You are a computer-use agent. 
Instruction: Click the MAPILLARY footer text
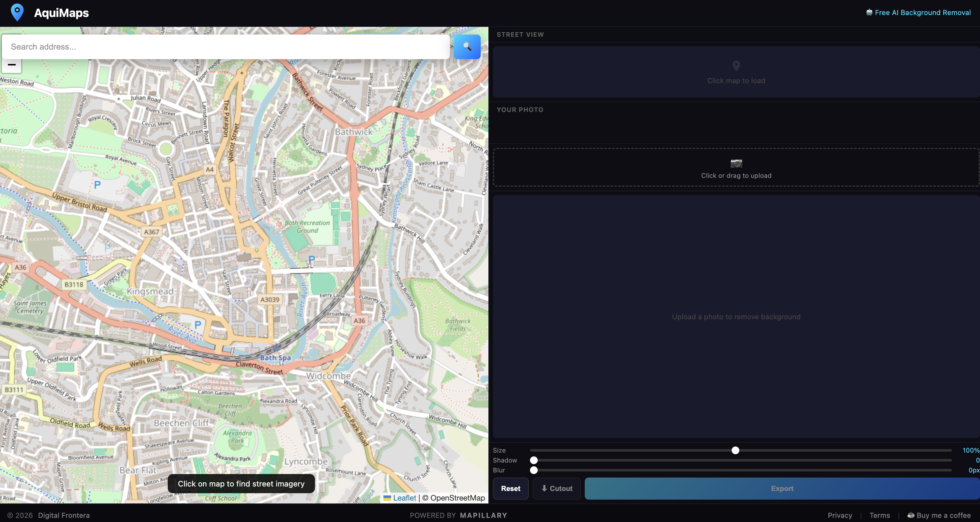pyautogui.click(x=484, y=515)
